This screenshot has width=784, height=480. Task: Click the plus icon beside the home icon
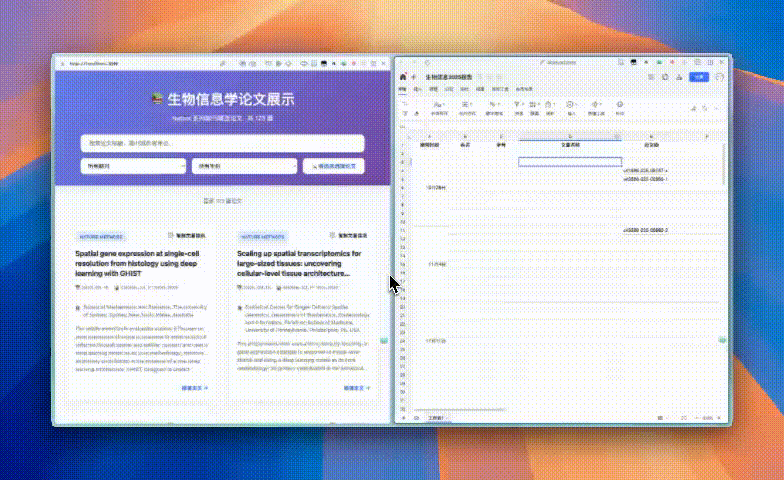click(414, 77)
